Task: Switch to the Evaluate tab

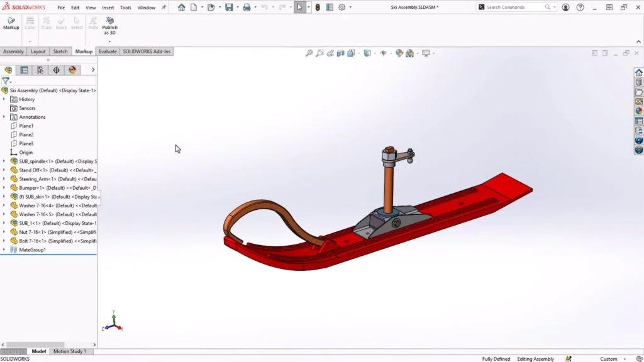Action: 107,52
